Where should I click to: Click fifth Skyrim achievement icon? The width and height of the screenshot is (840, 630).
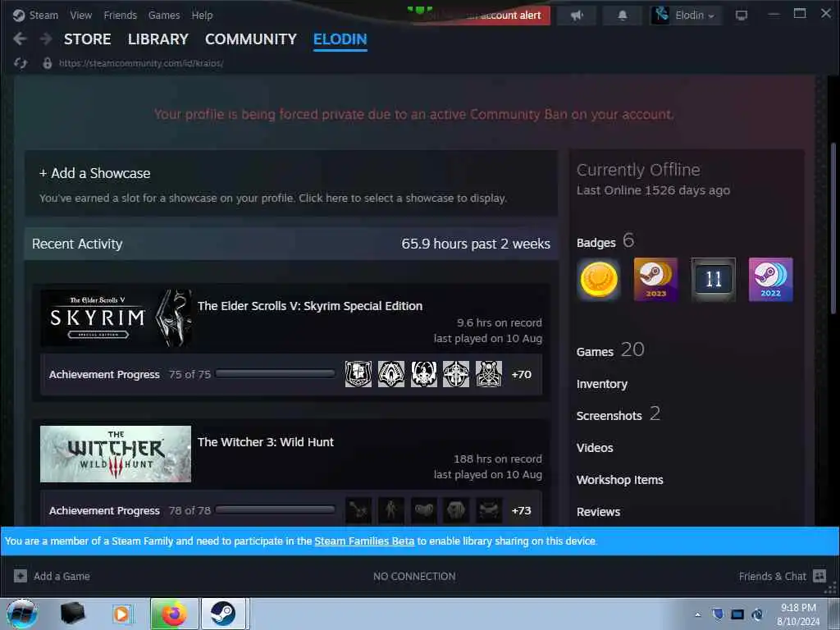[489, 374]
